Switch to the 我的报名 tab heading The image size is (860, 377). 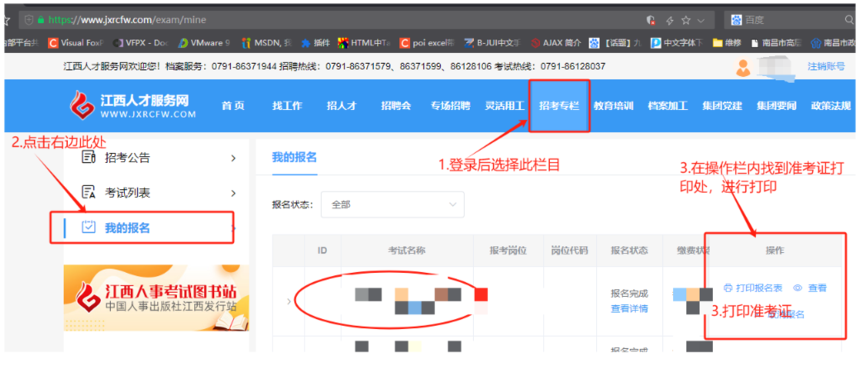(x=295, y=157)
